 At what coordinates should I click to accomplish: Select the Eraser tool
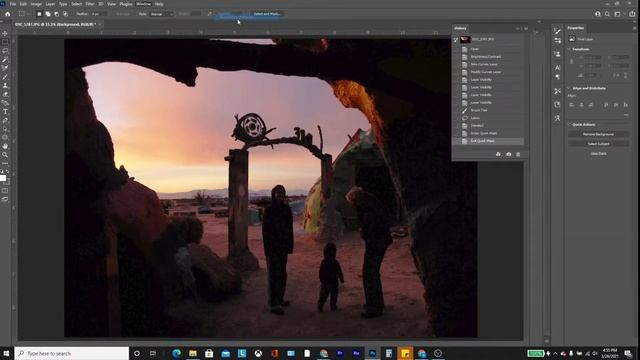[x=5, y=94]
